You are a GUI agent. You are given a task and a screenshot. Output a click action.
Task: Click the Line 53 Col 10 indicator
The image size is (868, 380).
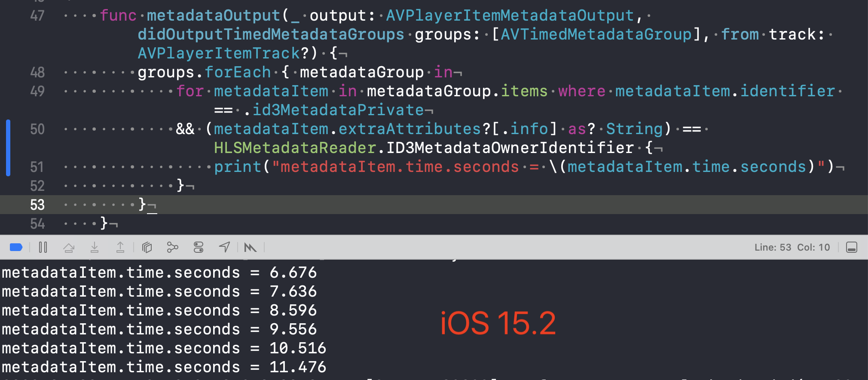click(792, 247)
